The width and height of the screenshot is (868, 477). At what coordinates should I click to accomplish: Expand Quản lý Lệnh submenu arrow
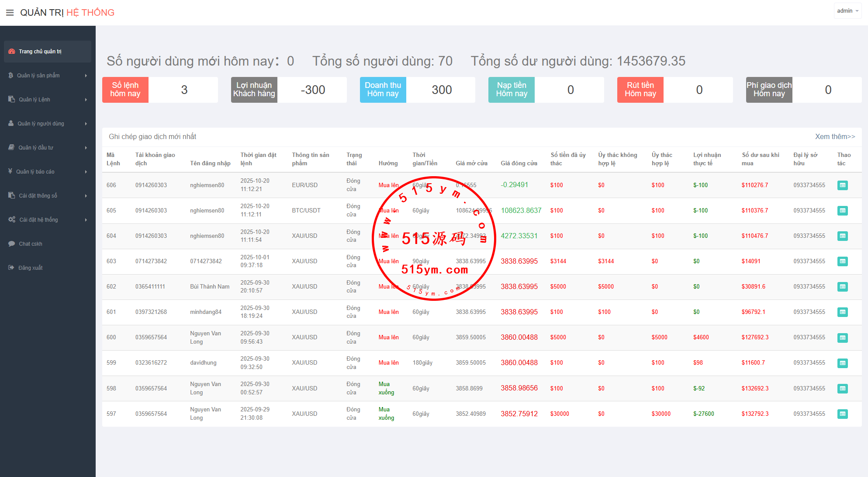tap(86, 100)
